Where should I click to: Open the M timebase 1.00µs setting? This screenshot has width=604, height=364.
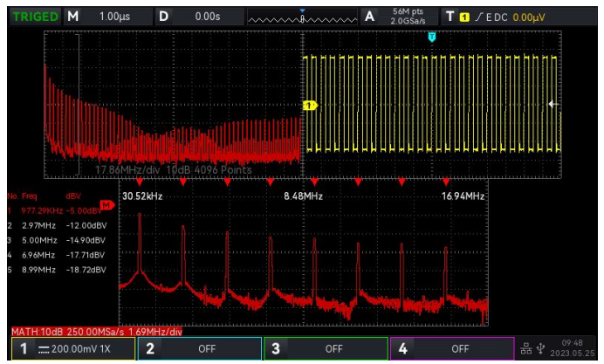(x=108, y=17)
